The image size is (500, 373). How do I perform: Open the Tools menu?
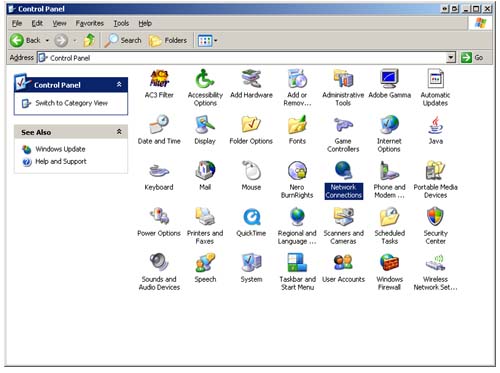[121, 23]
